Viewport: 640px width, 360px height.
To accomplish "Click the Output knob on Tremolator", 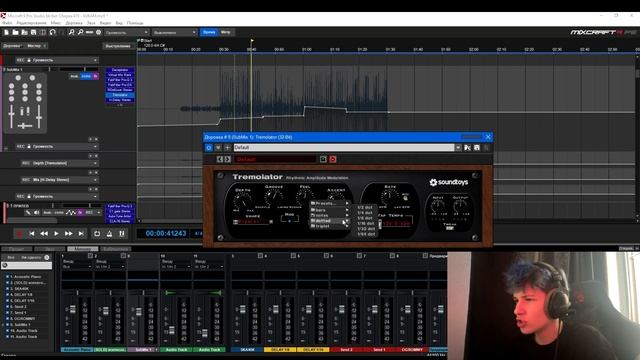I will point(460,205).
